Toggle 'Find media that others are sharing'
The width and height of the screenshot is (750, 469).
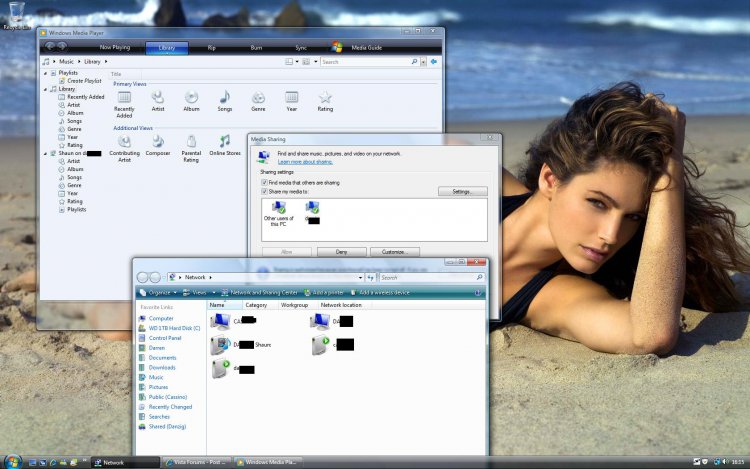264,183
